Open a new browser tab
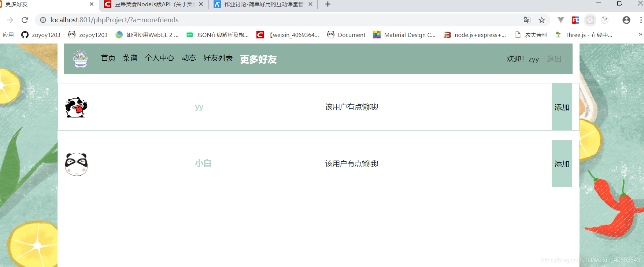The width and height of the screenshot is (644, 267). pyautogui.click(x=328, y=4)
